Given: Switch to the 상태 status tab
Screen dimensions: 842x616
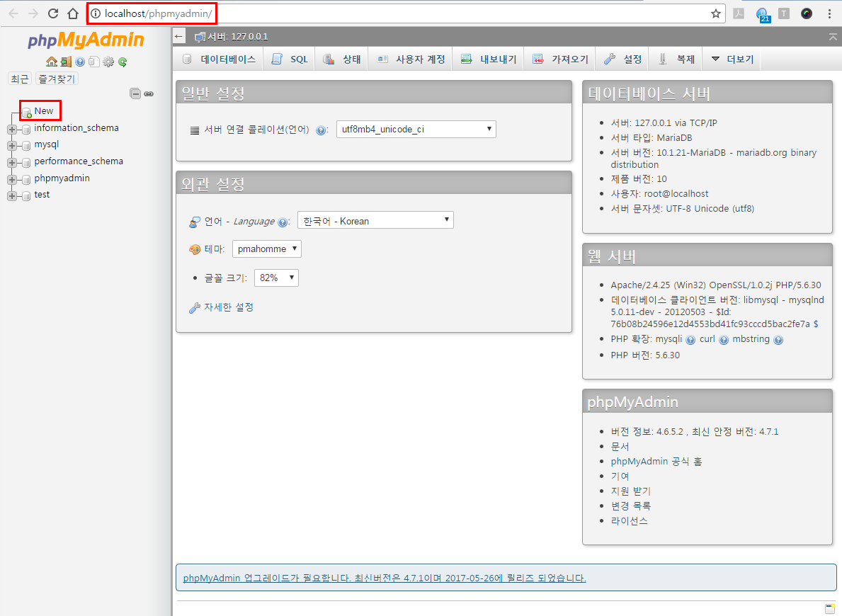Looking at the screenshot, I should 341,59.
